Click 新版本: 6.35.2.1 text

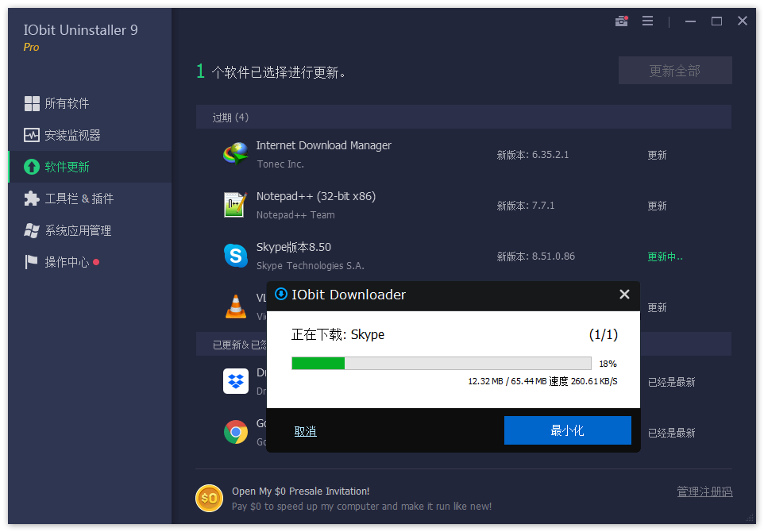click(x=533, y=155)
